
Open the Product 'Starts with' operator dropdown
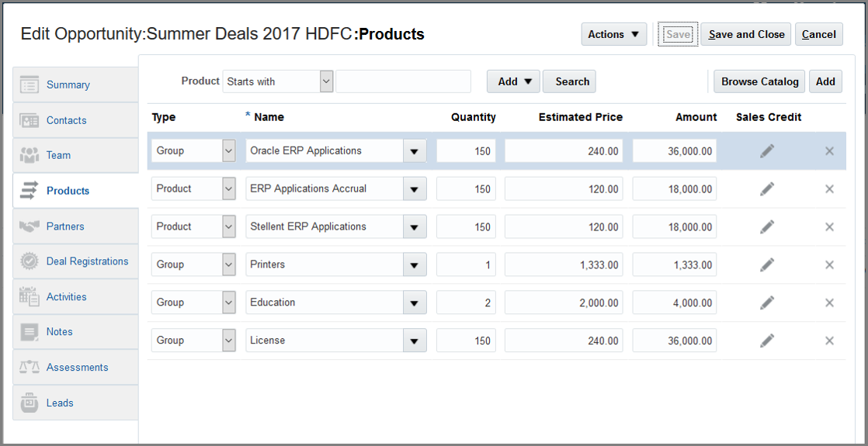pyautogui.click(x=326, y=81)
